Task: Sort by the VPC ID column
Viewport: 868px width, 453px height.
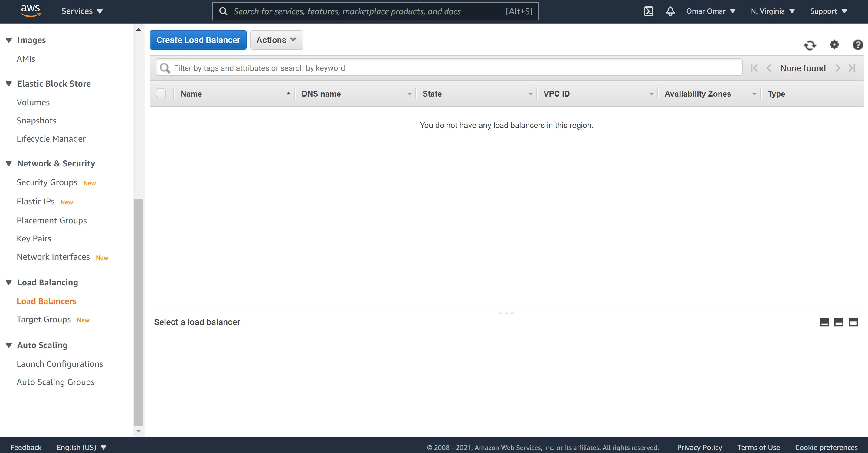Action: pos(598,94)
